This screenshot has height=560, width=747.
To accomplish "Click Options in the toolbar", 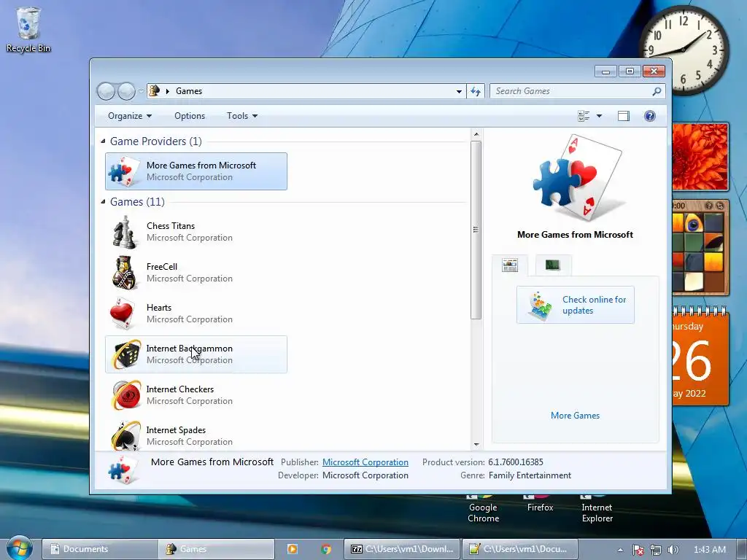I will click(190, 116).
